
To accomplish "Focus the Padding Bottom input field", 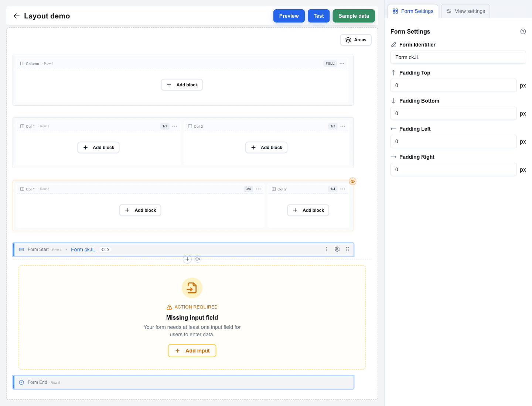I will 453,113.
